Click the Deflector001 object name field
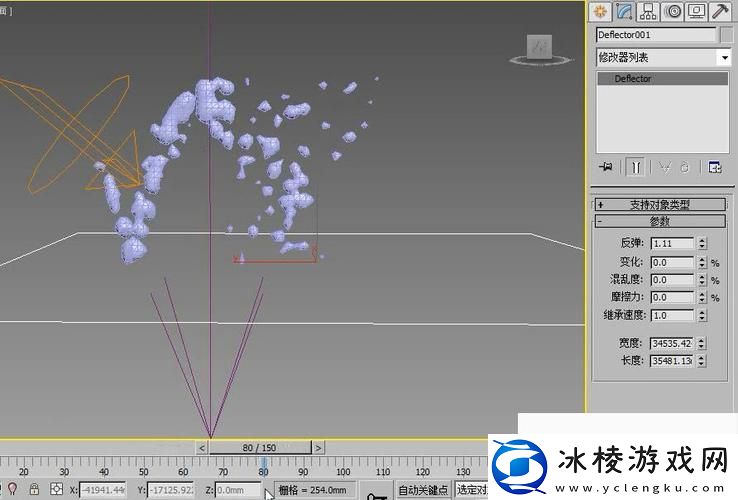Viewport: 738px width, 500px height. 656,35
